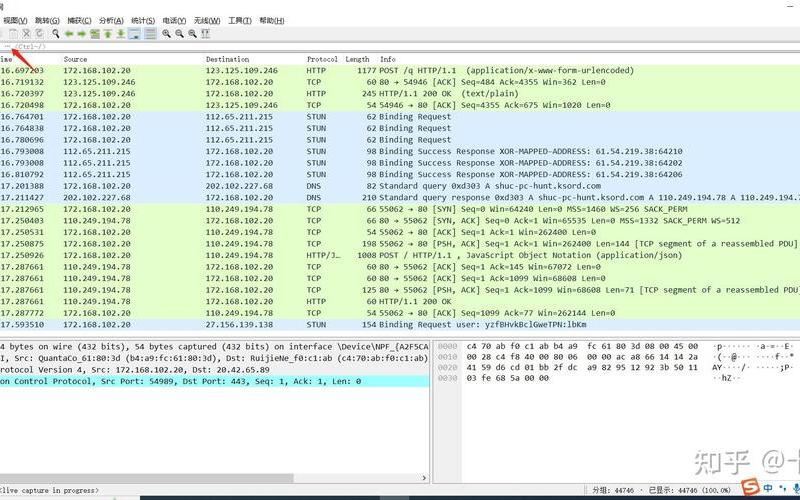The height and width of the screenshot is (500, 800).
Task: Open the 跳转(G) menu
Action: [x=47, y=21]
